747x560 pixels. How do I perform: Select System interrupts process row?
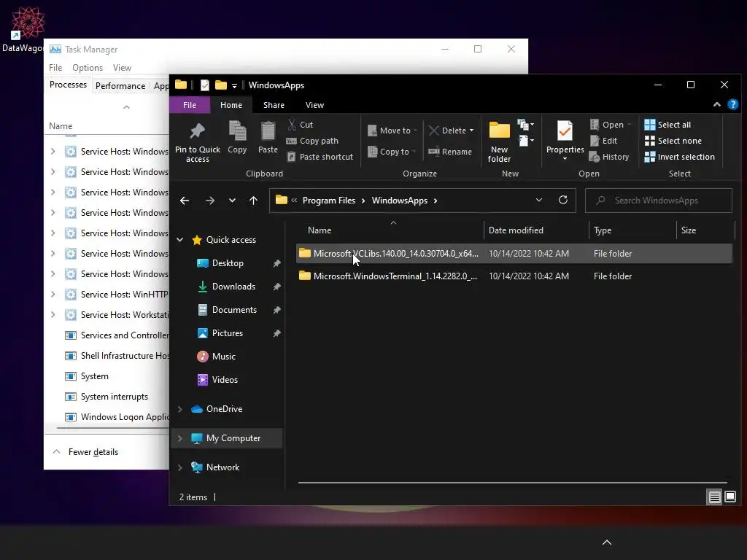click(x=108, y=397)
